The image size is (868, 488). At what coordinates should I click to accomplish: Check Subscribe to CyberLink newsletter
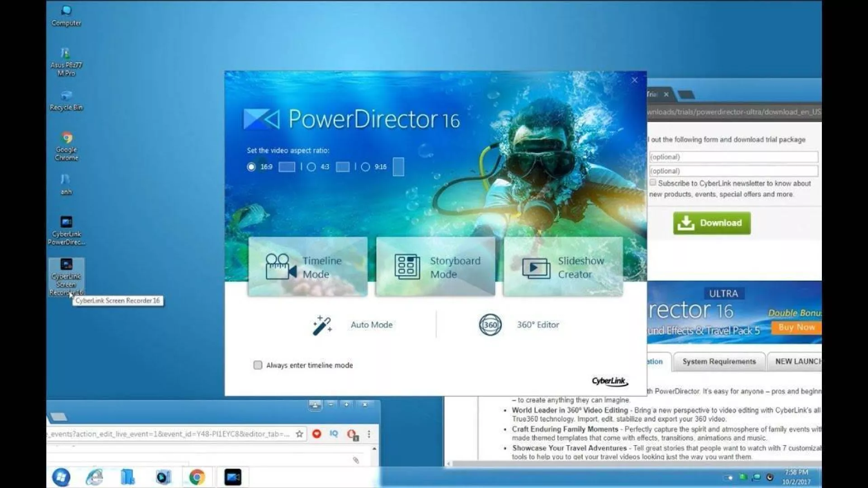point(653,183)
